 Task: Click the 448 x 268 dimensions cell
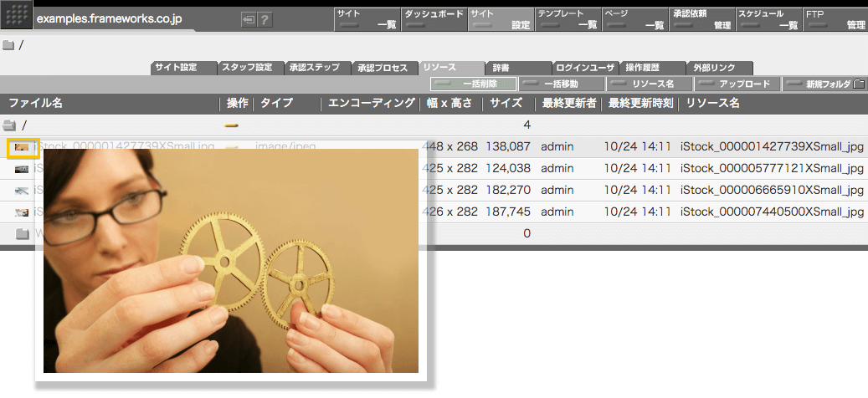(449, 147)
